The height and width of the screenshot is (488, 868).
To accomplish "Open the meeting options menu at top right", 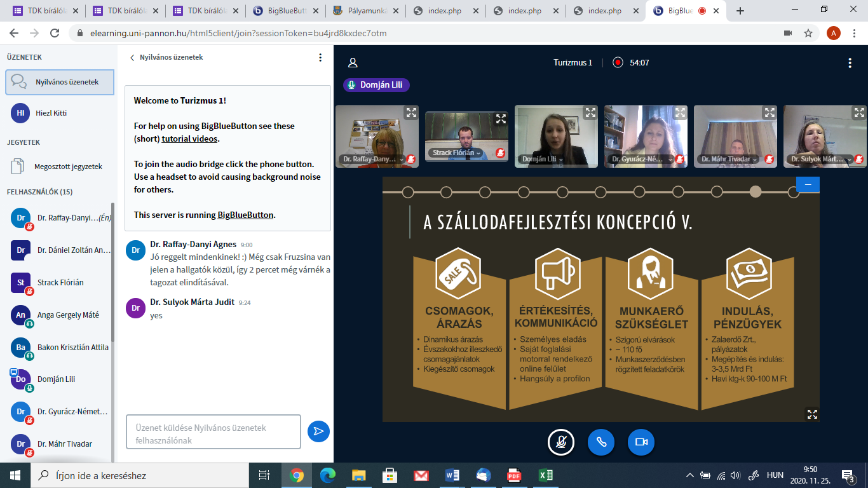I will point(850,63).
